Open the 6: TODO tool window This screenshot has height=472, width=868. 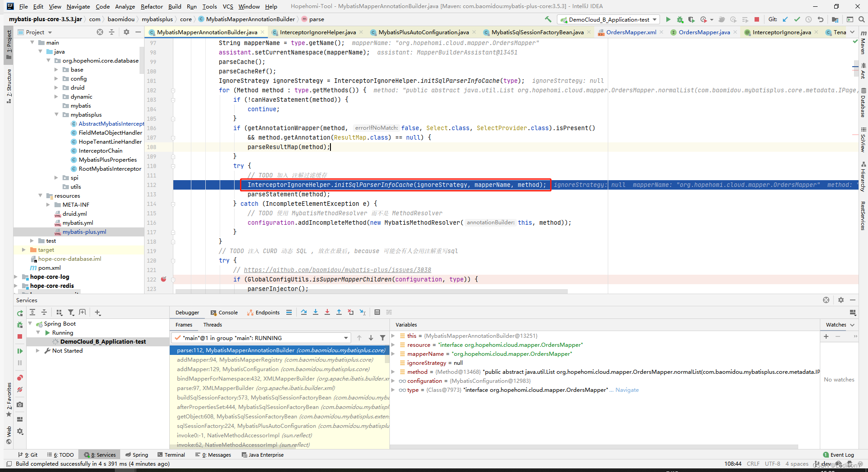(61, 455)
